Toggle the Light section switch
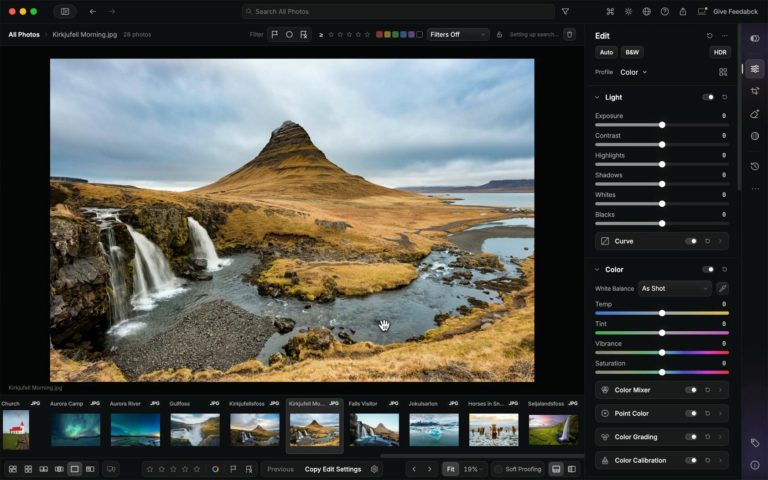The image size is (768, 480). 708,97
